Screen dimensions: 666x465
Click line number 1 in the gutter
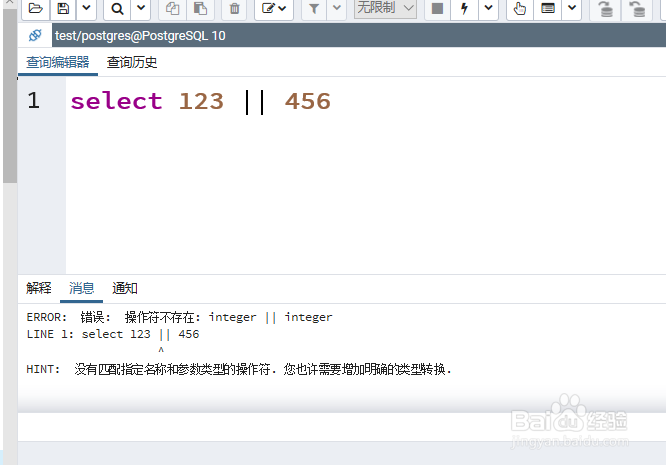coord(34,101)
